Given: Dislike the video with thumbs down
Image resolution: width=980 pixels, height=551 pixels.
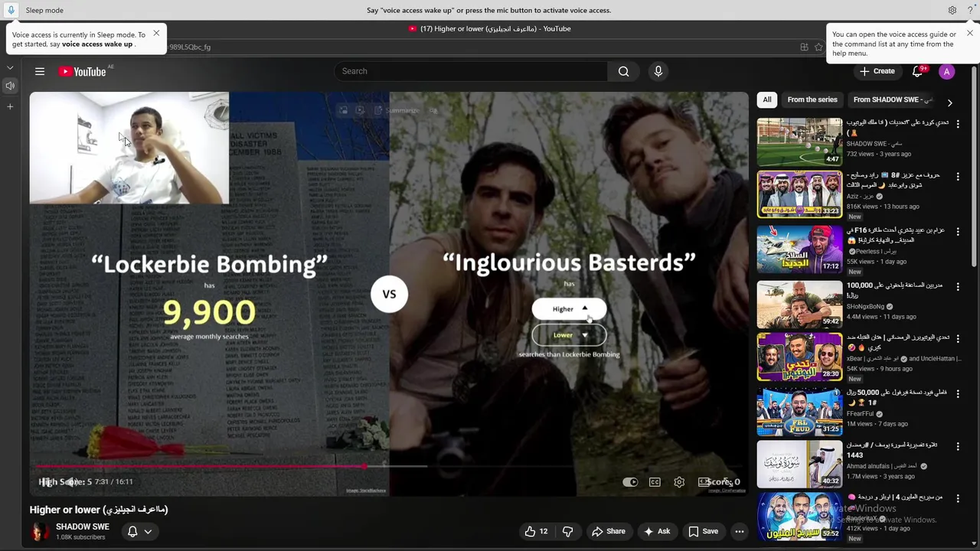Looking at the screenshot, I should (x=568, y=531).
